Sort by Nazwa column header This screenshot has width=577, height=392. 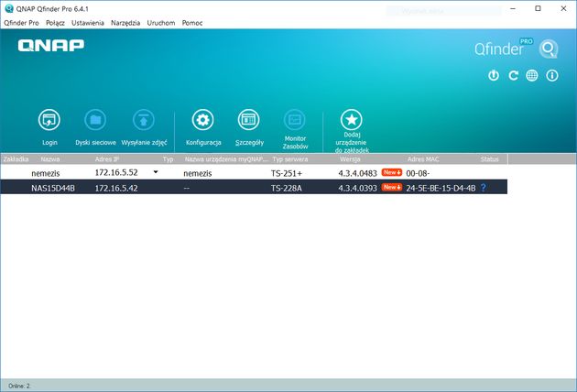(x=50, y=159)
